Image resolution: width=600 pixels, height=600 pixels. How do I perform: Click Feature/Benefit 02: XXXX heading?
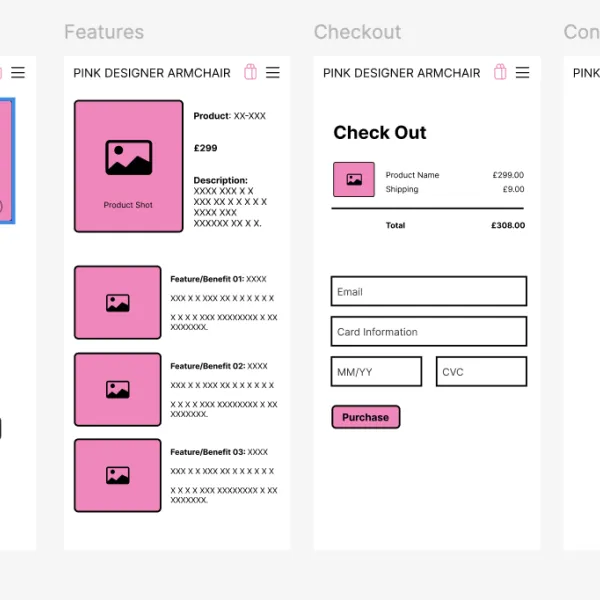point(218,366)
